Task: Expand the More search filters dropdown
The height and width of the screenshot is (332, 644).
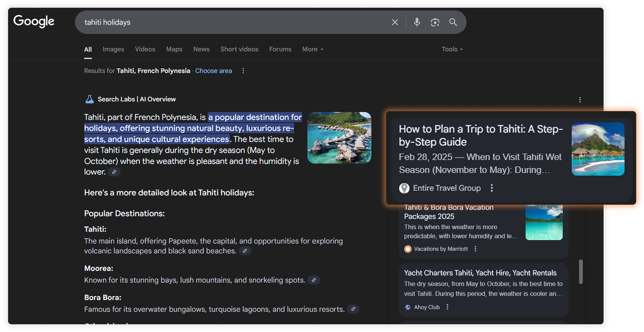Action: (x=313, y=49)
